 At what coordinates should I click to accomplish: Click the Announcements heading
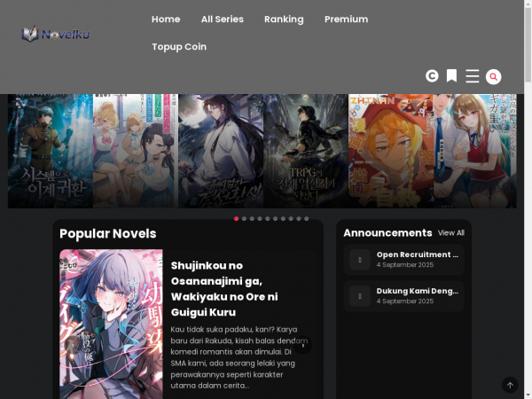coord(387,232)
